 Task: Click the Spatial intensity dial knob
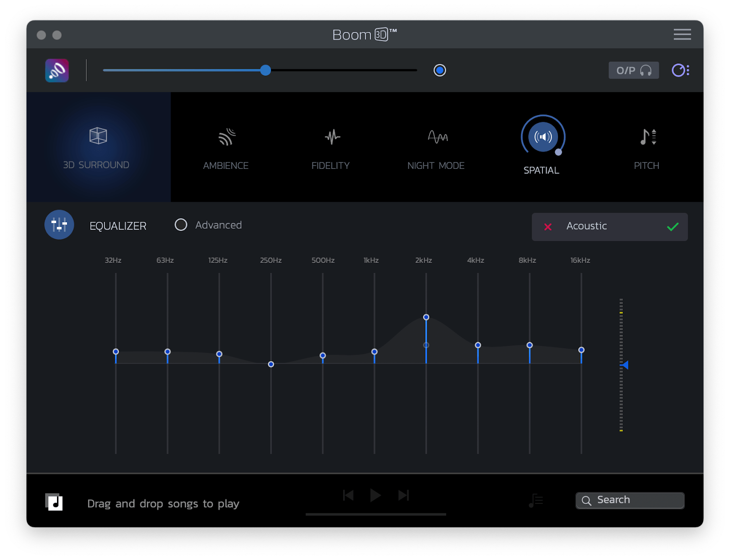558,152
